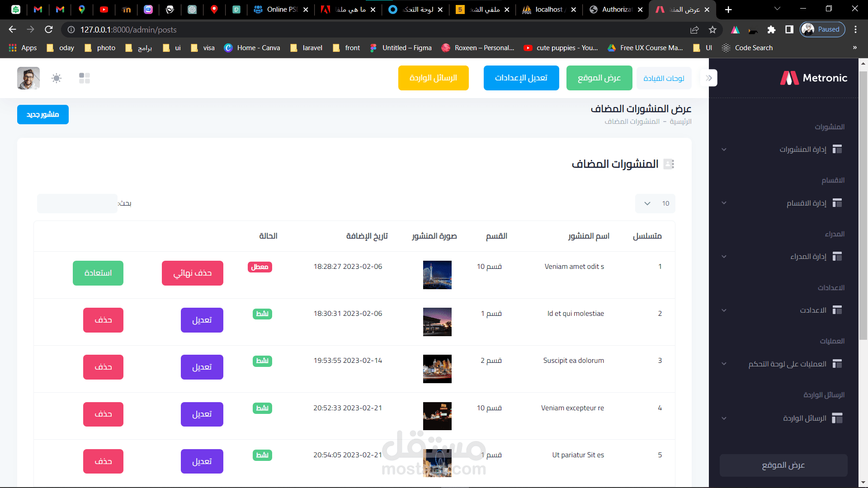868x488 pixels.
Task: Click the إدارة الاقسام sidebar icon
Action: 837,203
